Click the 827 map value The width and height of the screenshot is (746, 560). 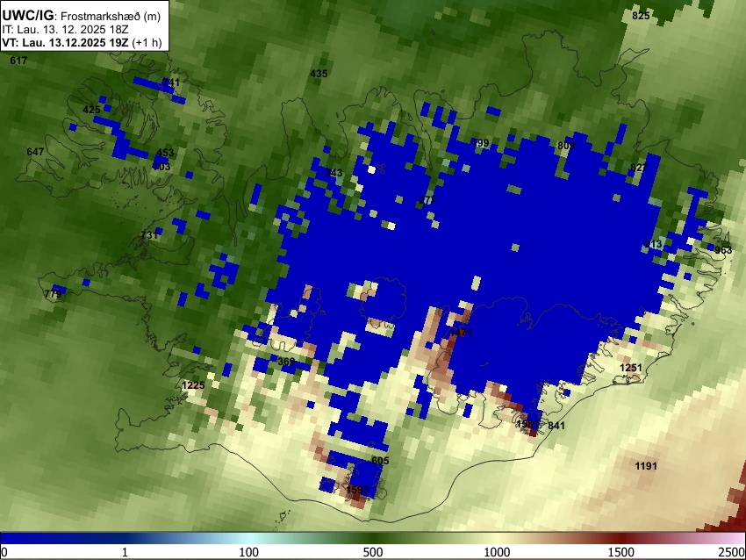(639, 168)
